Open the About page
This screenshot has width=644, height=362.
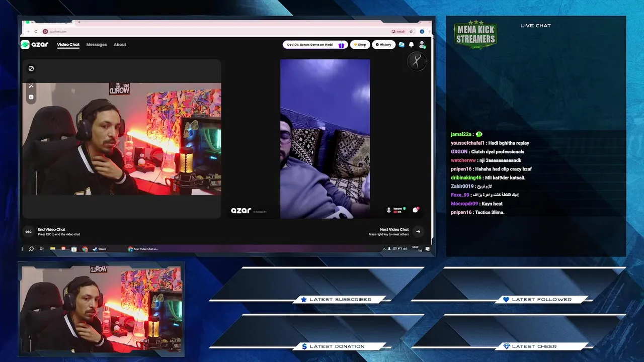[x=120, y=45]
